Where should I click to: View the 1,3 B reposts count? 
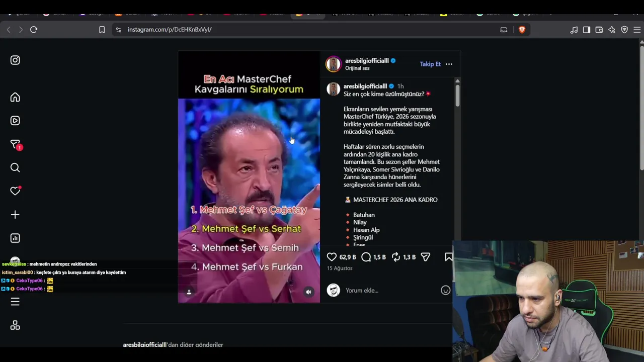tap(409, 257)
